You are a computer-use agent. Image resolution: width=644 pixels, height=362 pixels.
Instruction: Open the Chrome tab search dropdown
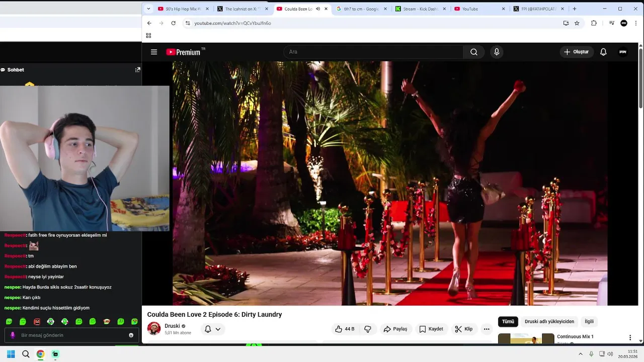(x=148, y=9)
